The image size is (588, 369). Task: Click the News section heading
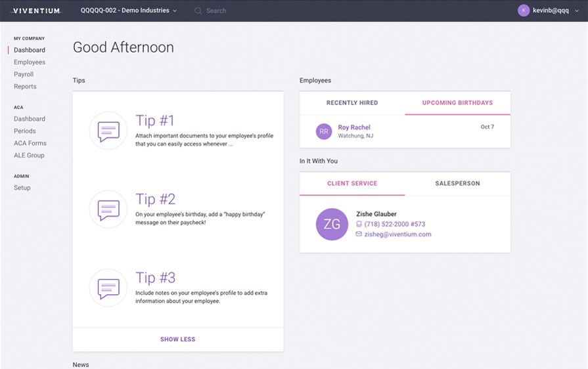(x=81, y=364)
